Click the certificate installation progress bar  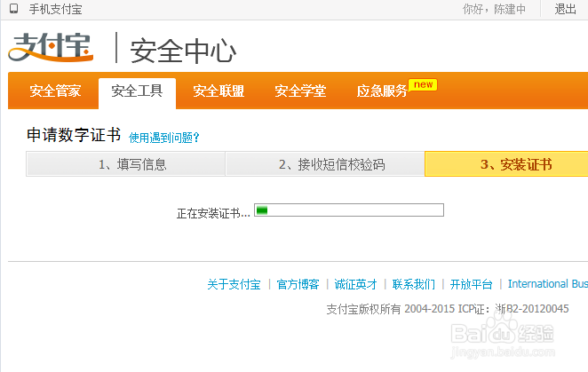[x=349, y=210]
